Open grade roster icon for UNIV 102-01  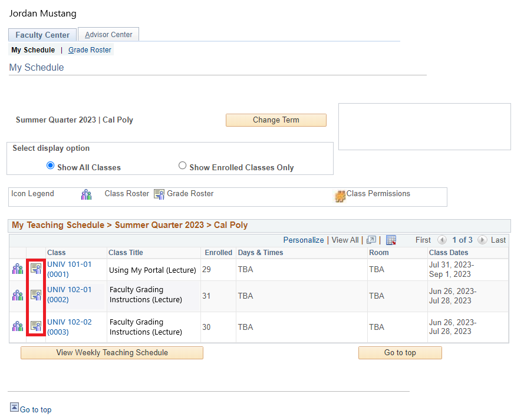pyautogui.click(x=36, y=295)
